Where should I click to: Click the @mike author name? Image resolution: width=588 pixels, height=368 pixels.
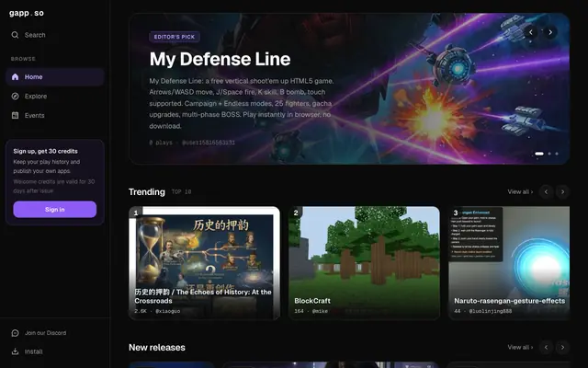tap(320, 311)
